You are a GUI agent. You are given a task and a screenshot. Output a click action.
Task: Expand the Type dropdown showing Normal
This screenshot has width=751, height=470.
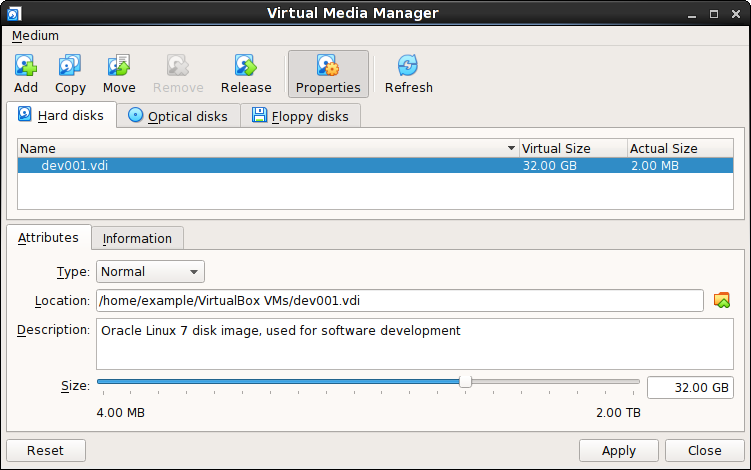point(150,272)
